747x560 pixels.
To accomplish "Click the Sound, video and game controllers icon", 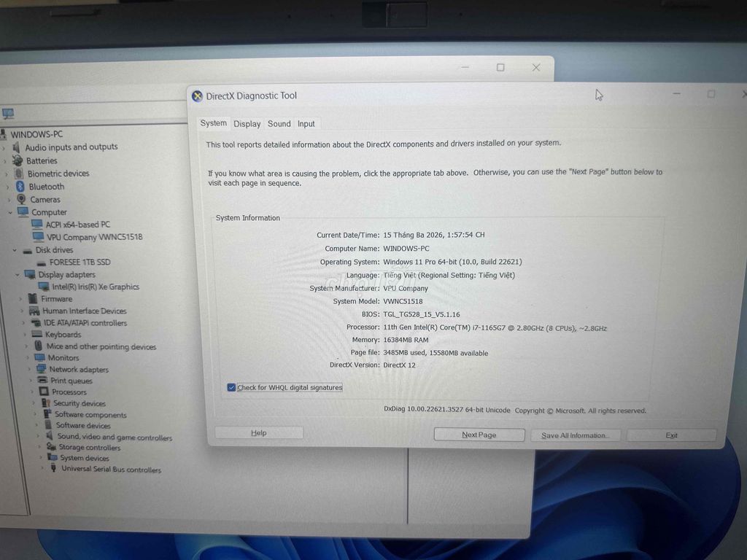I will click(50, 436).
